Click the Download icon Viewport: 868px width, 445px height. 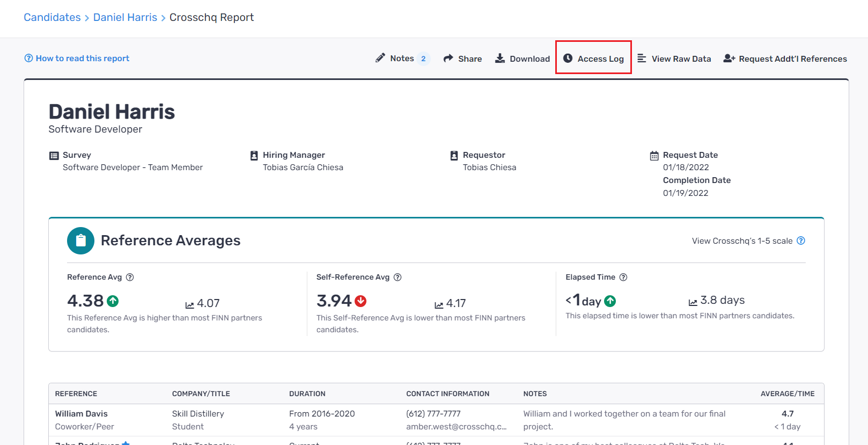(x=500, y=58)
